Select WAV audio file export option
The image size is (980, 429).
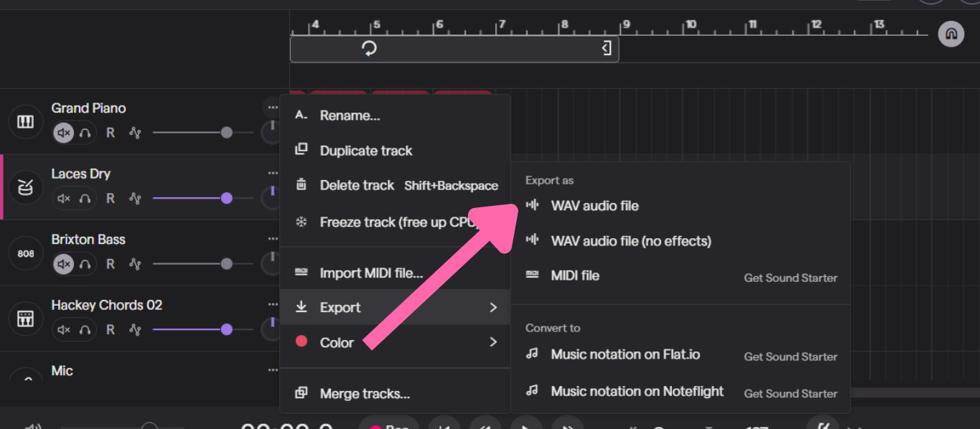pos(593,206)
